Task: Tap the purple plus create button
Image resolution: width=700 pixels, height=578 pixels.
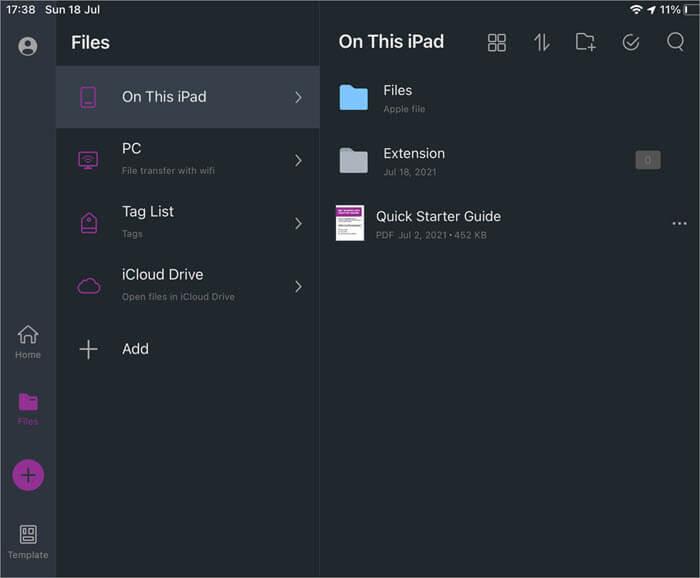Action: click(28, 475)
